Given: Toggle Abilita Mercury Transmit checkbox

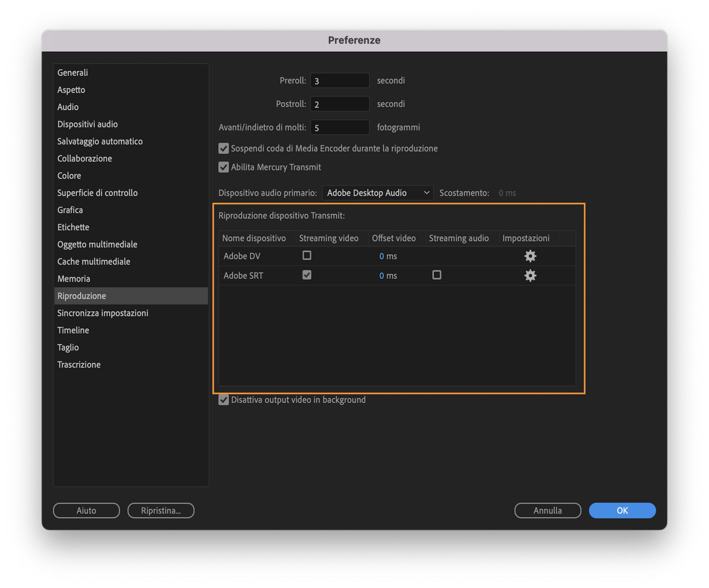Looking at the screenshot, I should (223, 167).
